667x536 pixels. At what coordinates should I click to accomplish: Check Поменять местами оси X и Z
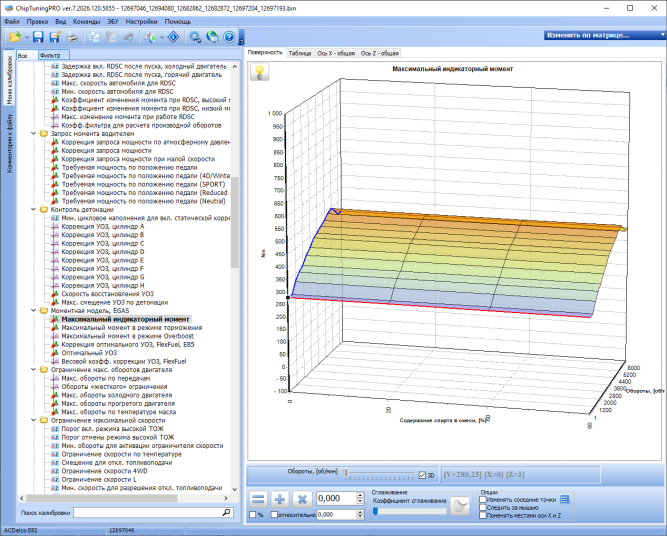tap(483, 515)
